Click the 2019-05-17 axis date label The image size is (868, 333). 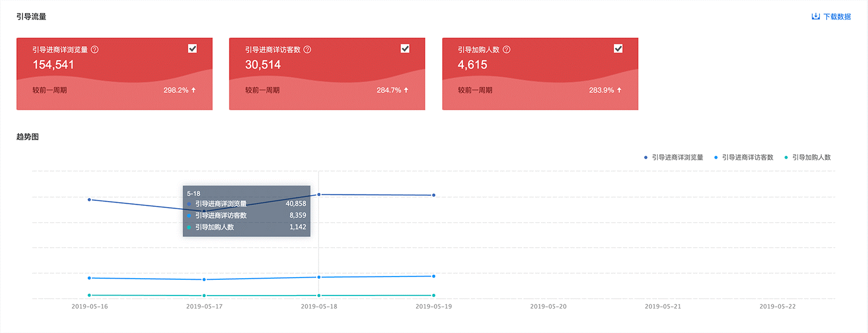[205, 306]
